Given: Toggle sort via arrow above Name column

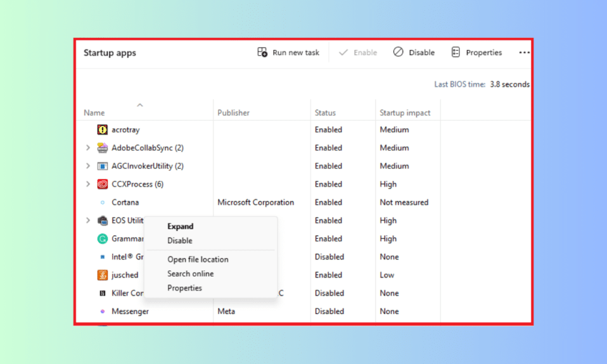Looking at the screenshot, I should [140, 105].
